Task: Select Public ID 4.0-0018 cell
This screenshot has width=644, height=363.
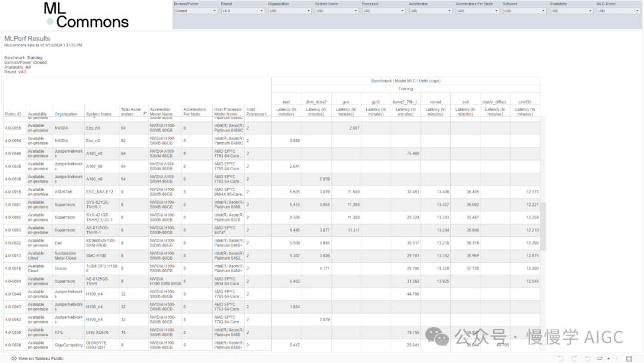Action: pyautogui.click(x=13, y=192)
